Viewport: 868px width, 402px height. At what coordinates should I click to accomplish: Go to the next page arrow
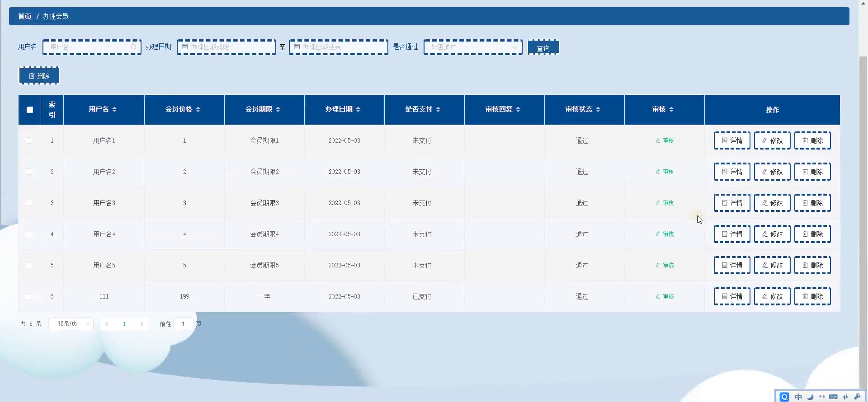pyautogui.click(x=142, y=324)
